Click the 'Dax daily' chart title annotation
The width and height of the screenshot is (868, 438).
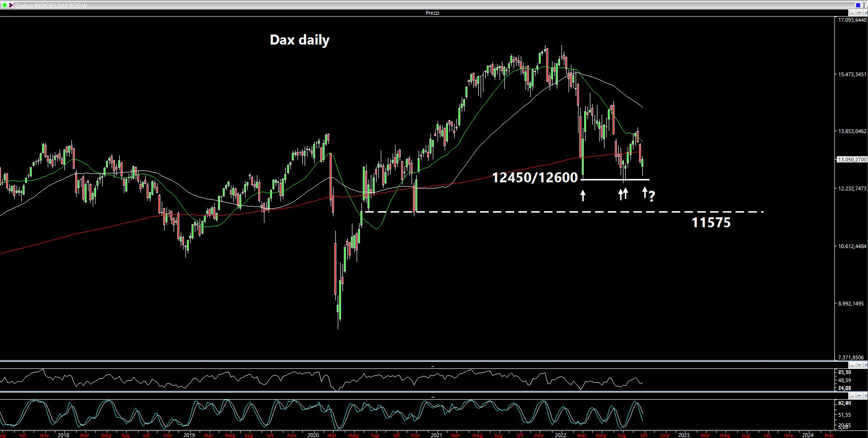[x=299, y=40]
